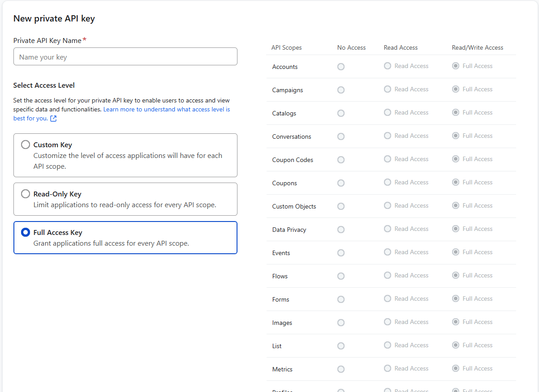Set Accounts scope to No Access
Image resolution: width=539 pixels, height=392 pixels.
(341, 67)
